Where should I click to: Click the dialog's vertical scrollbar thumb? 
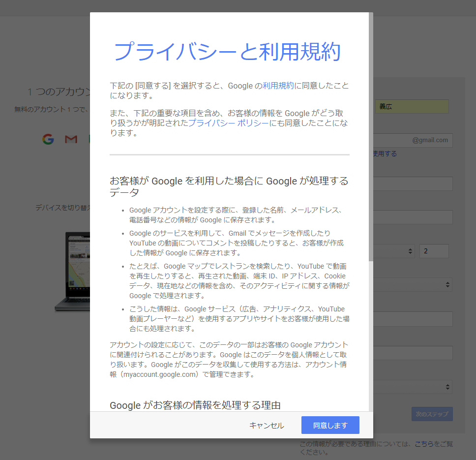[371, 137]
